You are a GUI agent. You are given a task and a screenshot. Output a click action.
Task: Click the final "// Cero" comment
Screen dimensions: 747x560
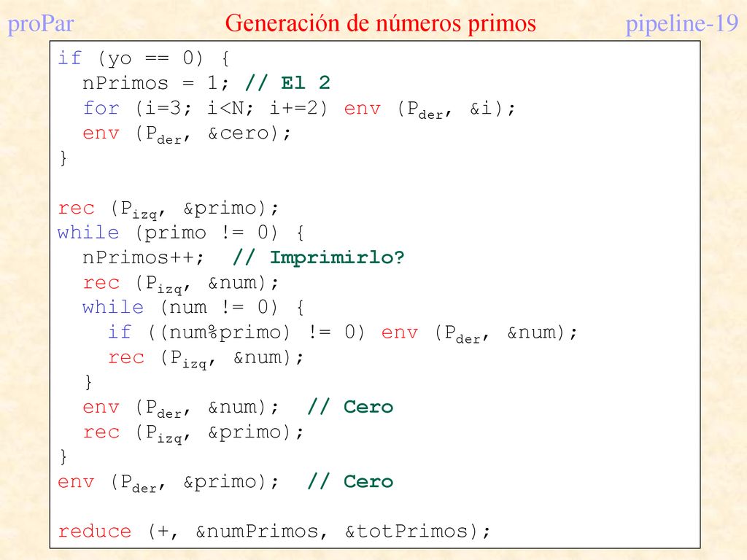pos(350,481)
